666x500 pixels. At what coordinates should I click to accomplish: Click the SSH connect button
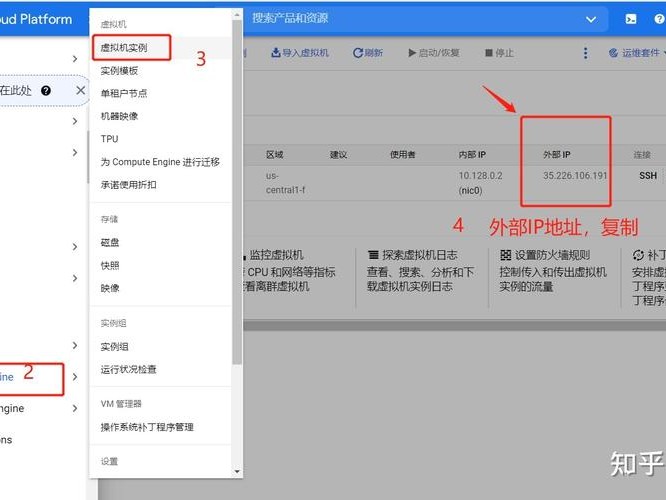pyautogui.click(x=648, y=175)
